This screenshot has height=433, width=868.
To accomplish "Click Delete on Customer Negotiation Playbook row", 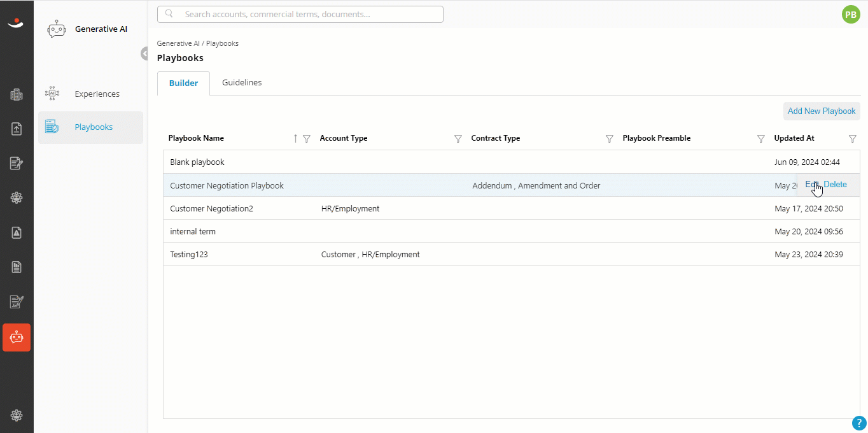I will tap(835, 185).
